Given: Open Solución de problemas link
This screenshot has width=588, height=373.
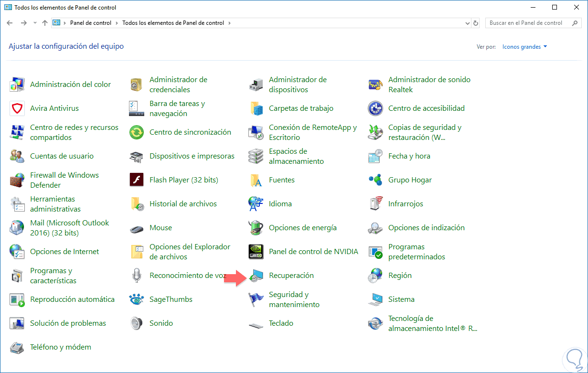Looking at the screenshot, I should (68, 323).
